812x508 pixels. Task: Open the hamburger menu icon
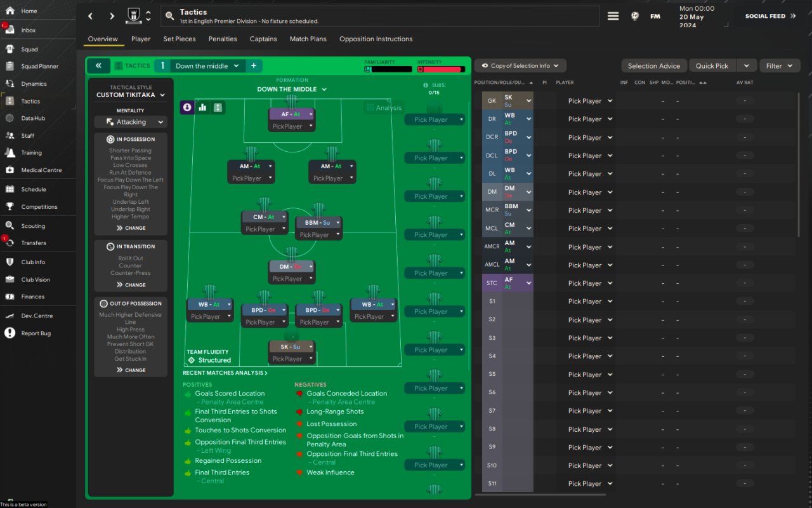click(x=613, y=16)
